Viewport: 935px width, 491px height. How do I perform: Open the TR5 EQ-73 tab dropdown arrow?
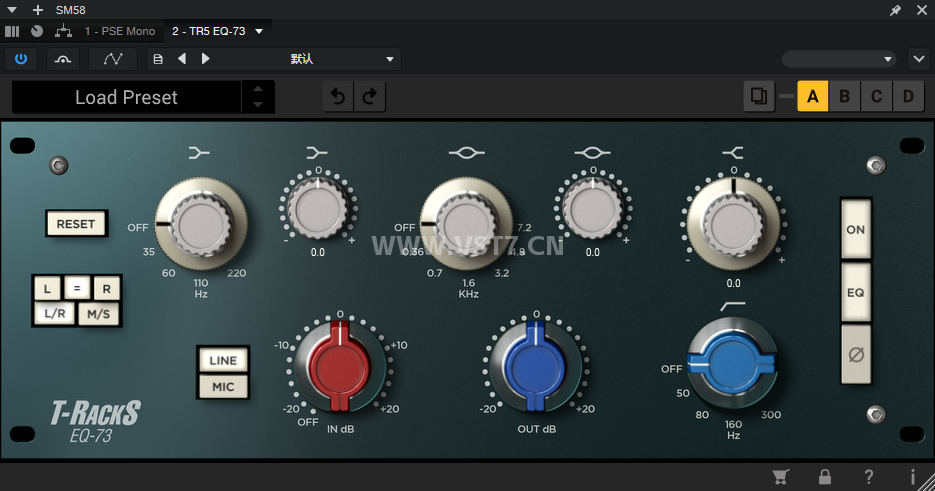pos(259,31)
